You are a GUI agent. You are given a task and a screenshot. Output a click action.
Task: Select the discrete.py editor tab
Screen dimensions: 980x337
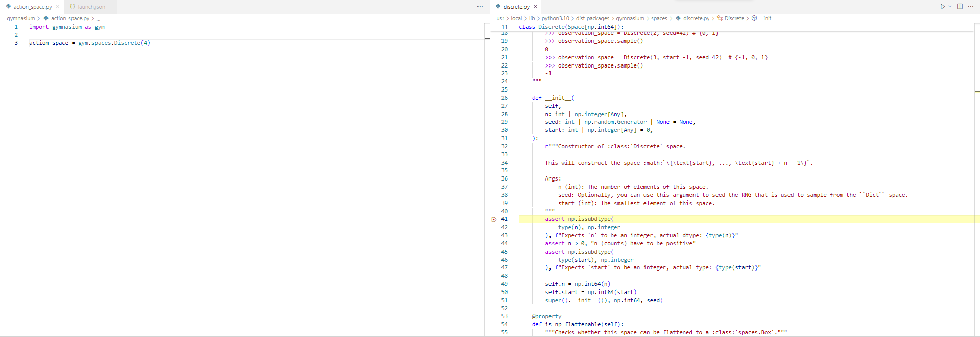click(x=516, y=7)
